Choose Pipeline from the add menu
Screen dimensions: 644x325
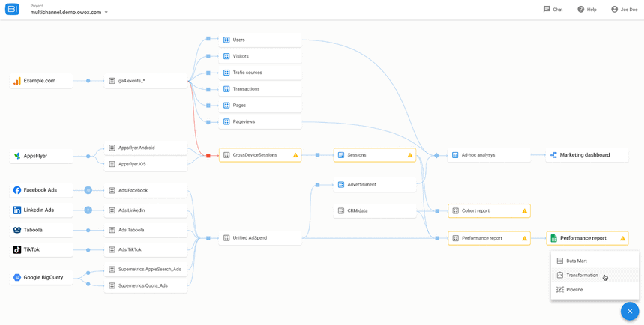coord(595,290)
